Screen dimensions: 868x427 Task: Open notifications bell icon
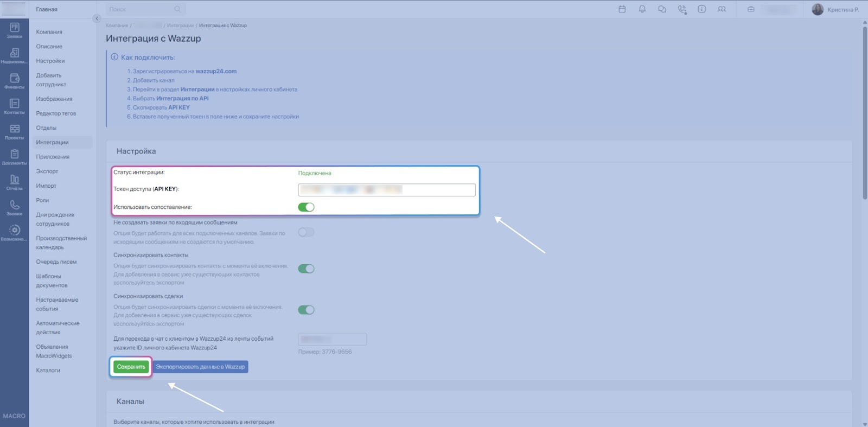coord(642,9)
